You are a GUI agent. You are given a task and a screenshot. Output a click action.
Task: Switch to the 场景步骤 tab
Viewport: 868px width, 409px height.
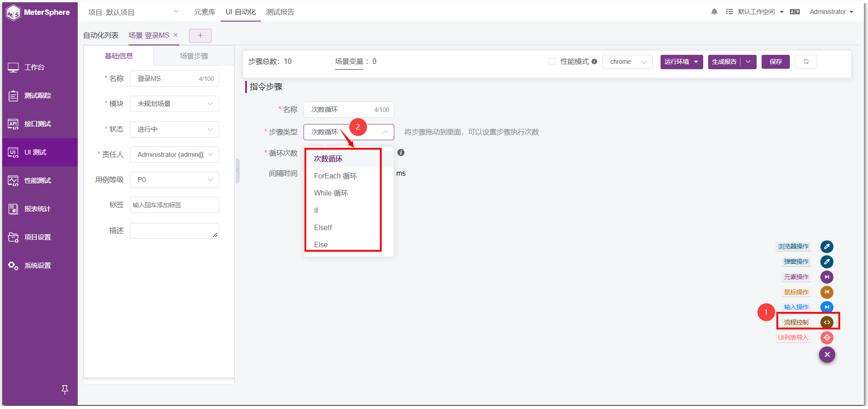[194, 56]
